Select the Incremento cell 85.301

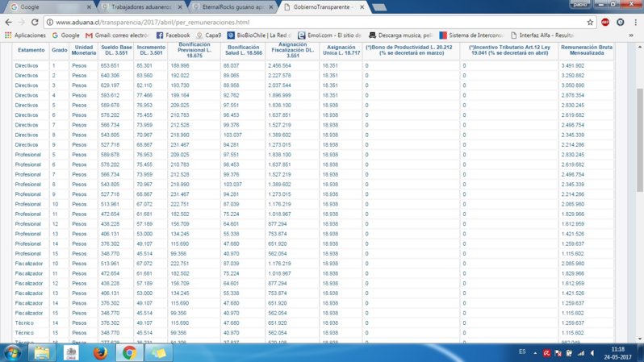pyautogui.click(x=144, y=65)
